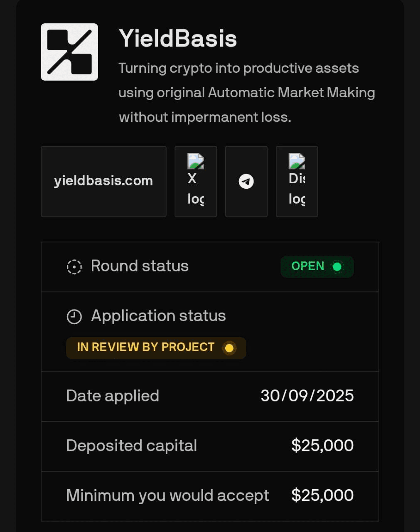420x532 pixels.
Task: Click the yellow dot in review badge
Action: tap(229, 348)
